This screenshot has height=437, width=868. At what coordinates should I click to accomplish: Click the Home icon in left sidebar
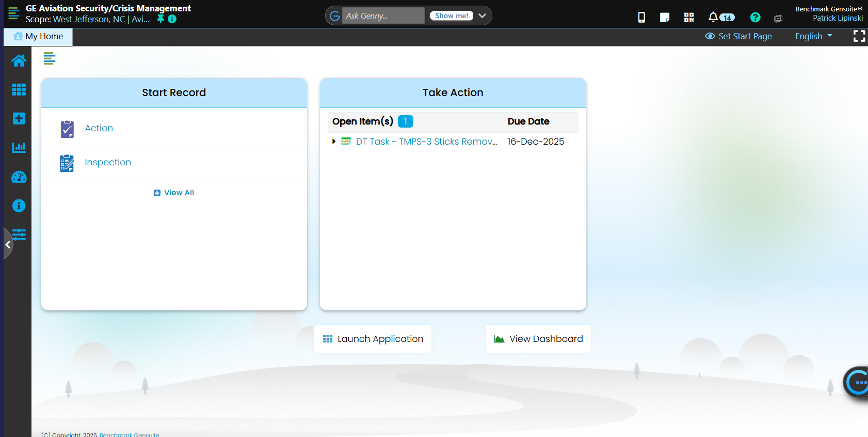(x=19, y=61)
